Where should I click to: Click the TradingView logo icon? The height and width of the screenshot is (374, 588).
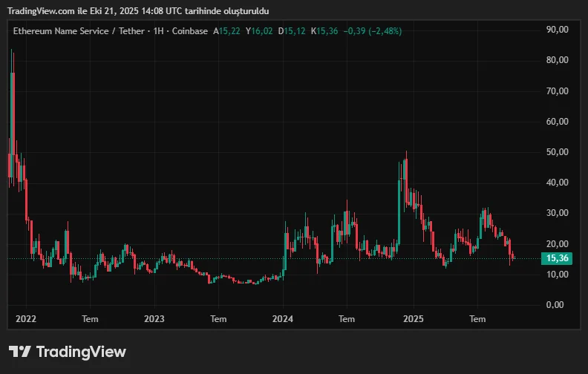[x=20, y=352]
